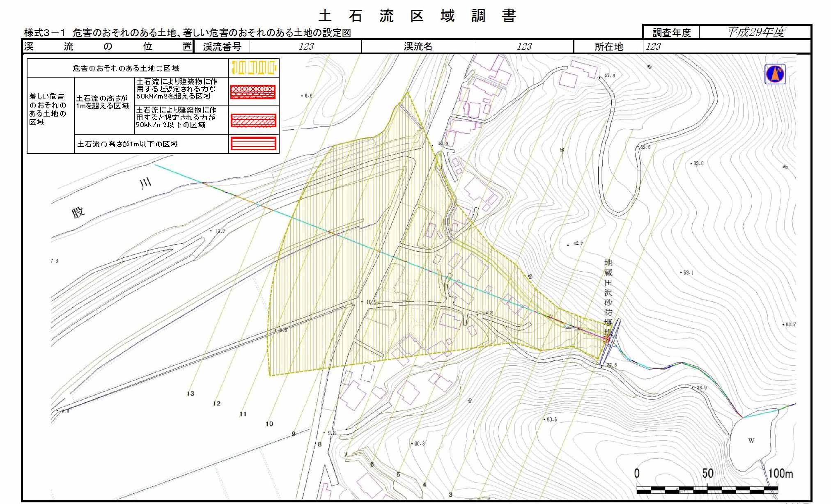Click the 渓流名 value field showing 123
This screenshot has width=831, height=504.
[x=523, y=46]
